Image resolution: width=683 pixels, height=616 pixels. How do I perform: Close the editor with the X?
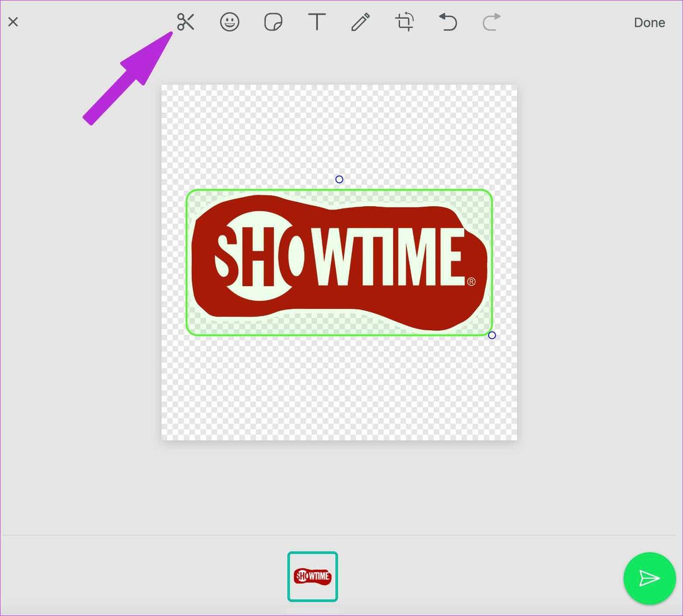(13, 22)
